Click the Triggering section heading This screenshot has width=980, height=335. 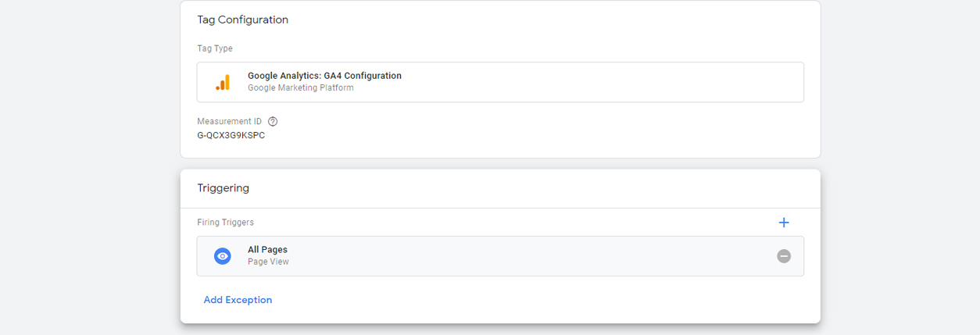[x=223, y=188]
